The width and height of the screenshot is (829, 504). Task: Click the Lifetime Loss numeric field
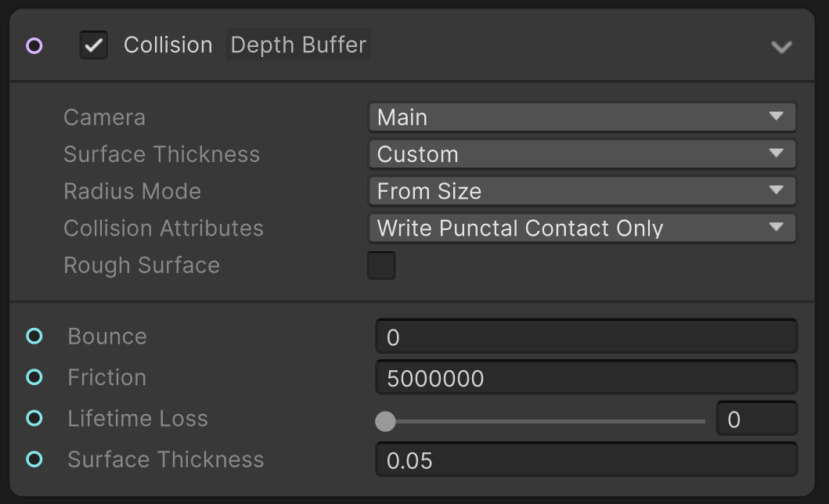pyautogui.click(x=756, y=420)
